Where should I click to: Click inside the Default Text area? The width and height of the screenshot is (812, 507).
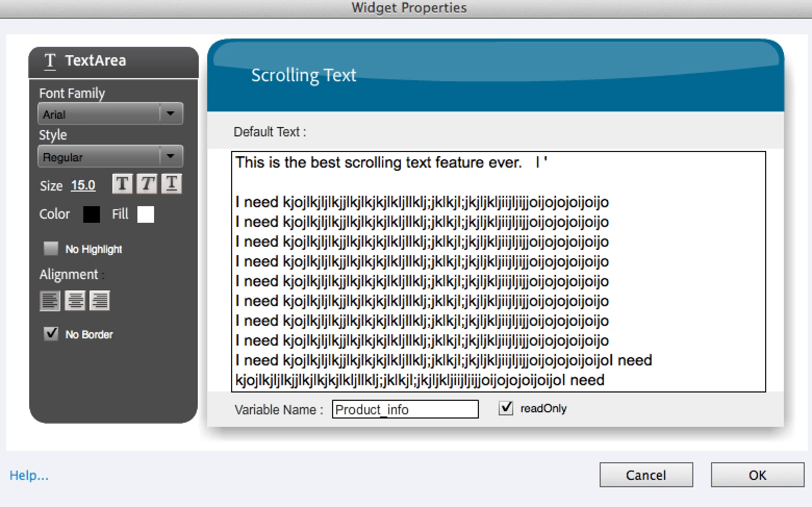pos(499,272)
